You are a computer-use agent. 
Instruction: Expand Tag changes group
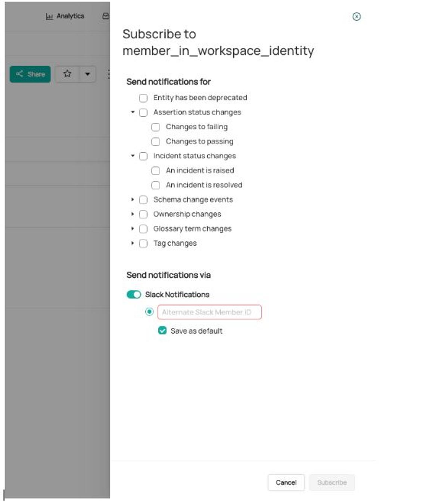tap(133, 243)
